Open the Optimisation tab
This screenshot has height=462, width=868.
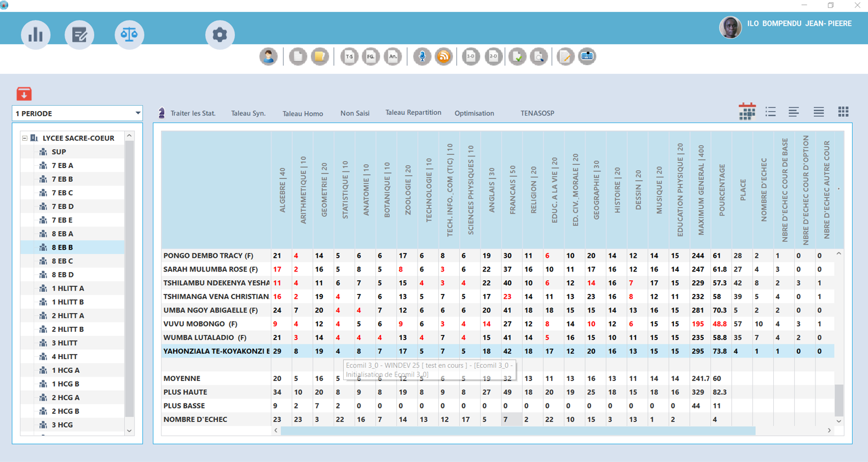[474, 113]
